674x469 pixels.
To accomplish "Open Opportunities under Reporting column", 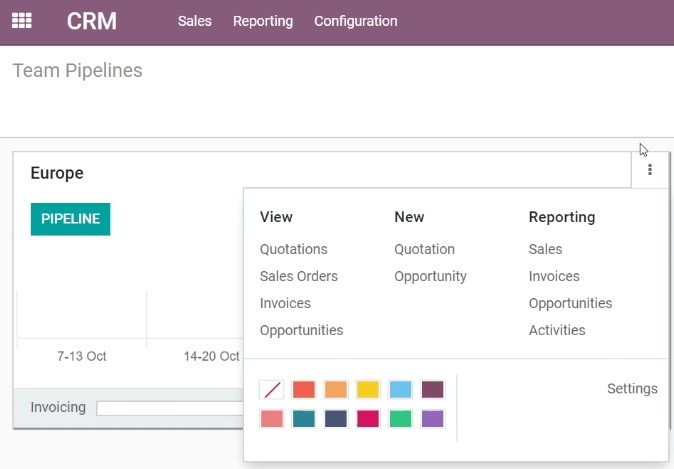I will [570, 303].
